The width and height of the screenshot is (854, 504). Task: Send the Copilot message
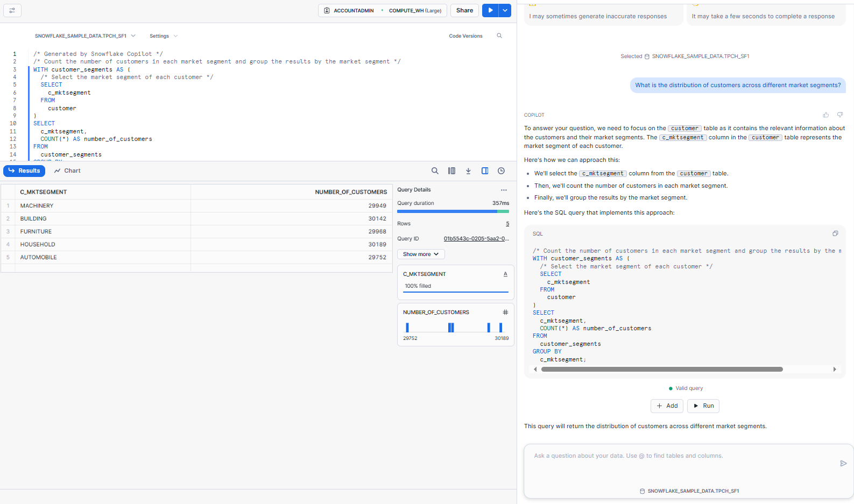pyautogui.click(x=843, y=464)
